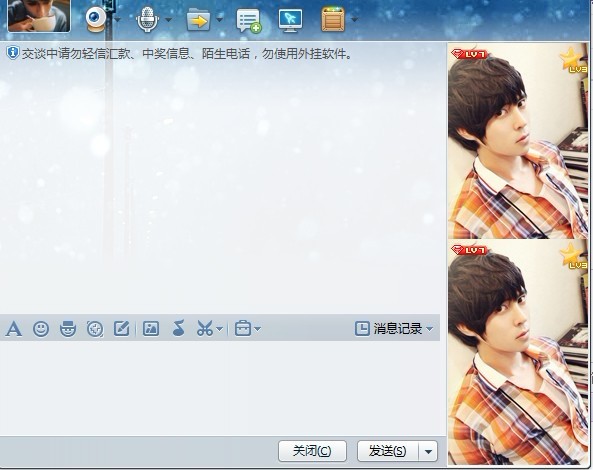
Task: Click the 发送(S) send button
Action: coord(388,451)
